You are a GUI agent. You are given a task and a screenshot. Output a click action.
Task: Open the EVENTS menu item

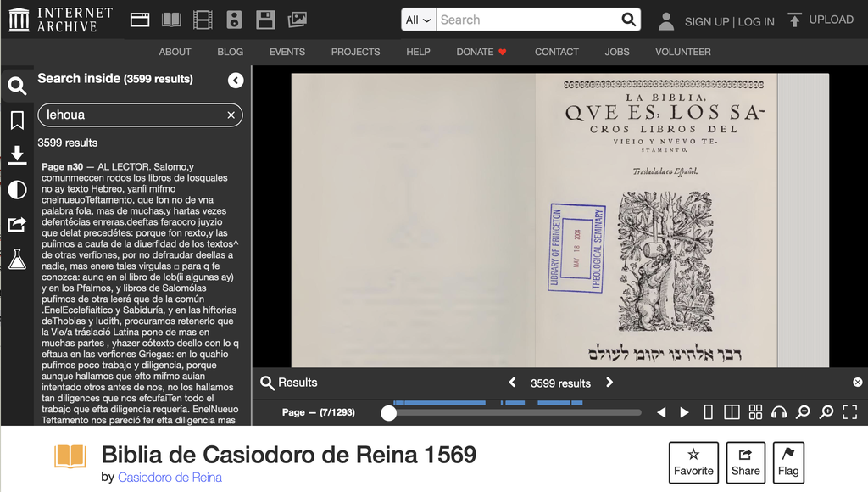click(287, 52)
